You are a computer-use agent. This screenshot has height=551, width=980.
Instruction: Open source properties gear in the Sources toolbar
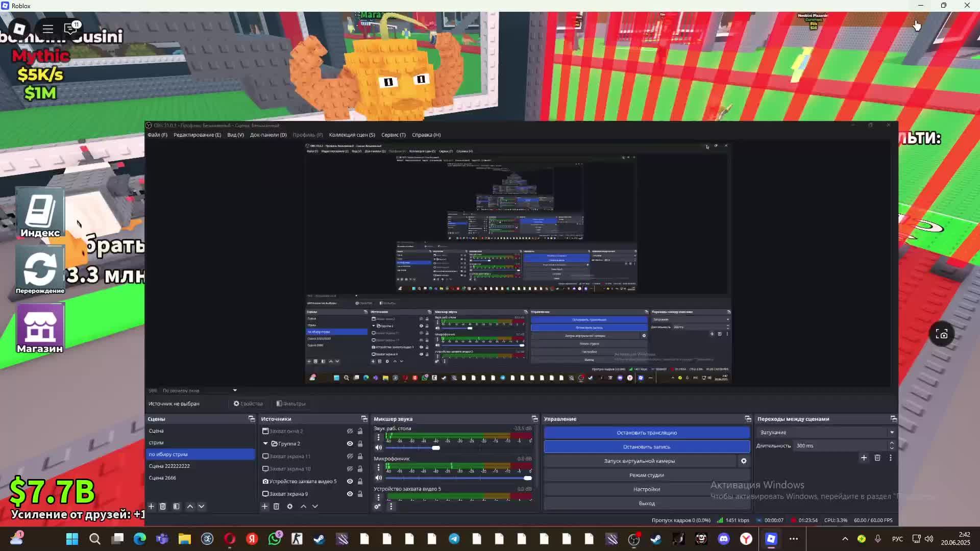pos(289,506)
